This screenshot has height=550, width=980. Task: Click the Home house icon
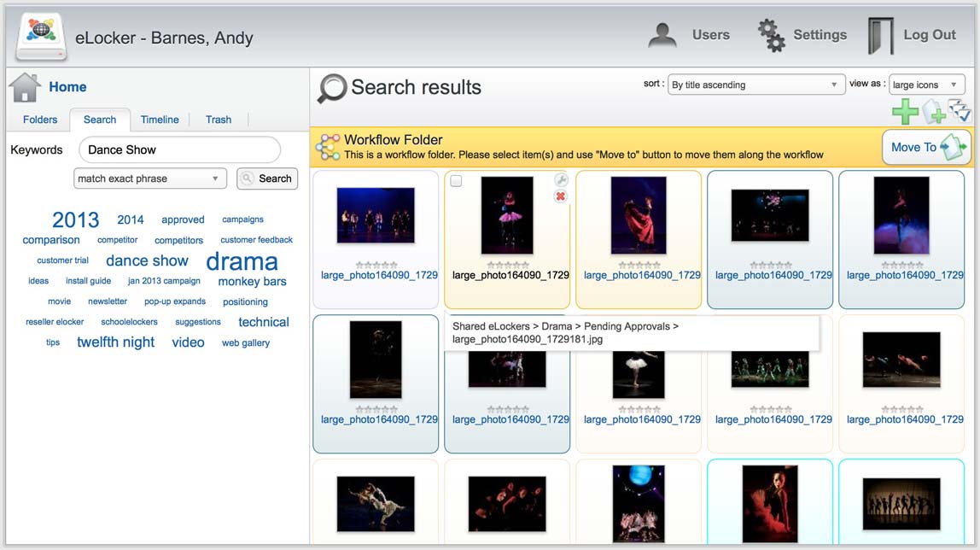(x=25, y=87)
